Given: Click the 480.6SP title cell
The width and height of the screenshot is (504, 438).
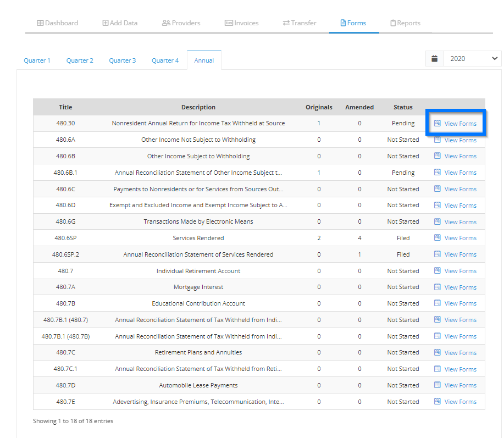Looking at the screenshot, I should click(x=65, y=238).
